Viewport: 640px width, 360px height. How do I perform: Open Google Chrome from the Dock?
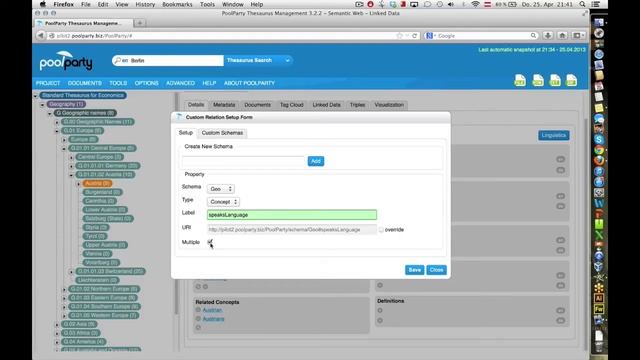(x=599, y=150)
